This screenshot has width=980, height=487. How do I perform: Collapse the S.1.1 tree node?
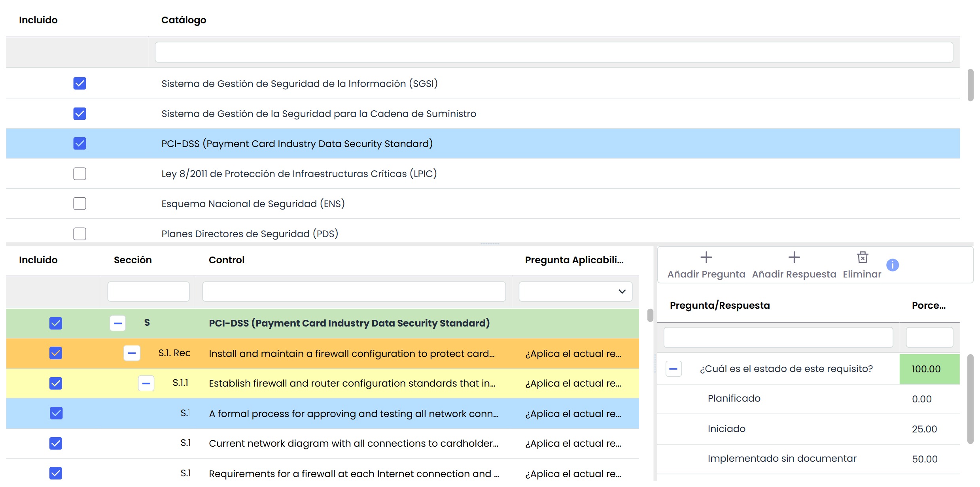146,383
